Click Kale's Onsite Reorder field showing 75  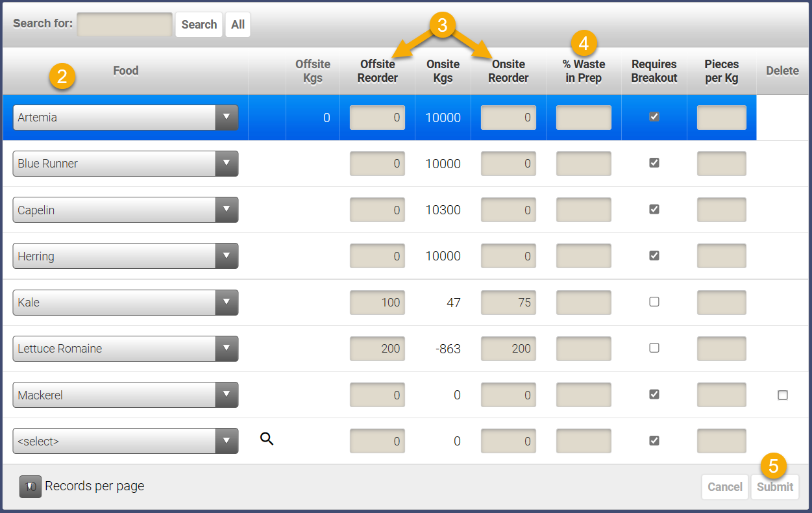click(x=508, y=303)
